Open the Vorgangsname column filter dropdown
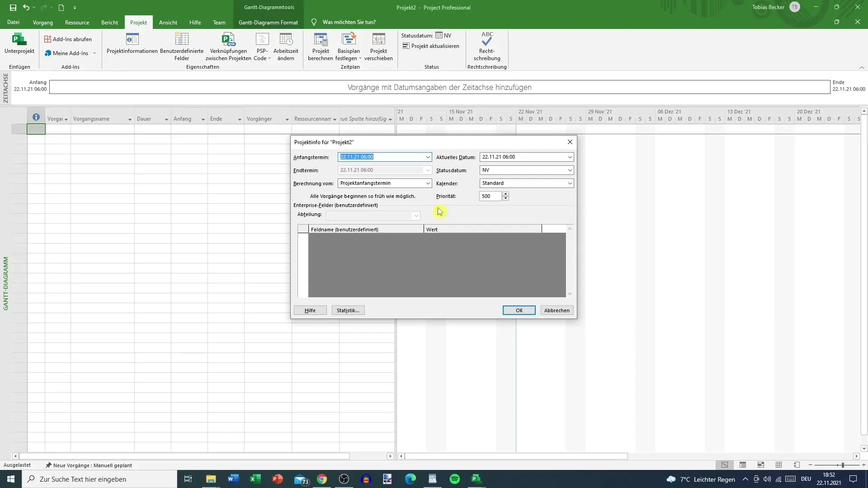868x488 pixels. click(x=130, y=119)
